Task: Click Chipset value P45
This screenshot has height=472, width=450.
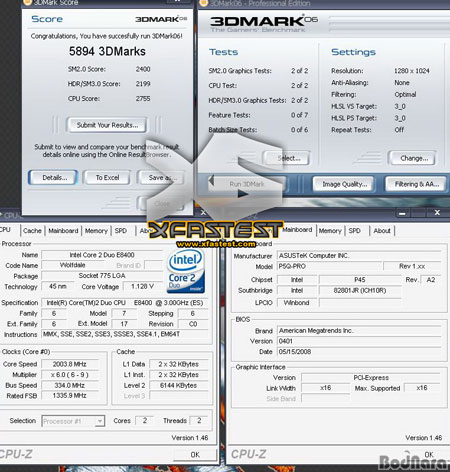Action: coord(360,280)
